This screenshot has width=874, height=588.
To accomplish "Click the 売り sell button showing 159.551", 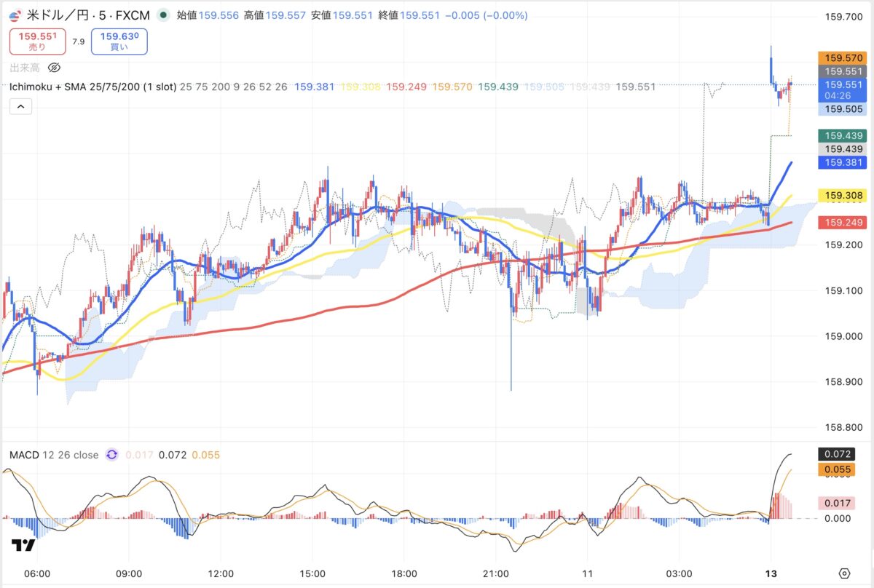I will [x=37, y=41].
